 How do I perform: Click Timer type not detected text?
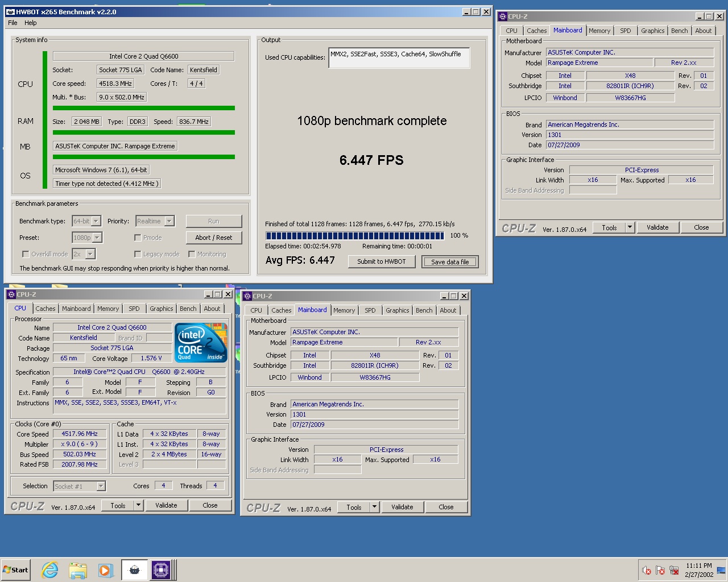(x=107, y=184)
